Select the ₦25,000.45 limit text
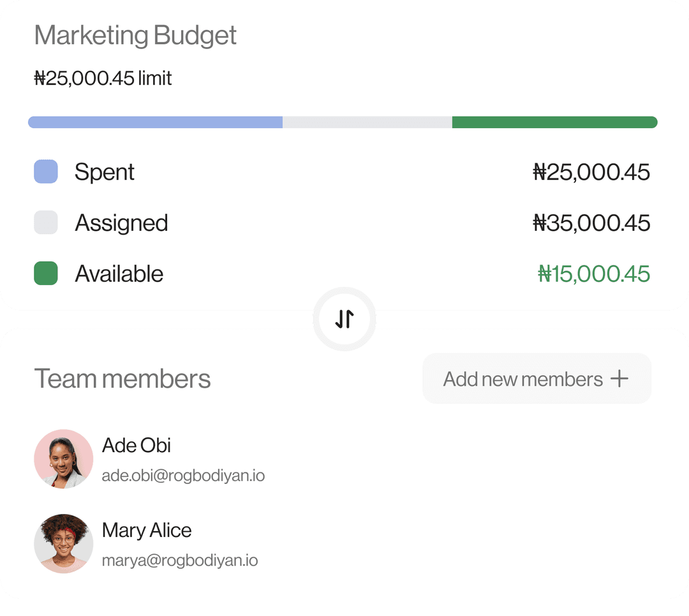 pyautogui.click(x=102, y=78)
